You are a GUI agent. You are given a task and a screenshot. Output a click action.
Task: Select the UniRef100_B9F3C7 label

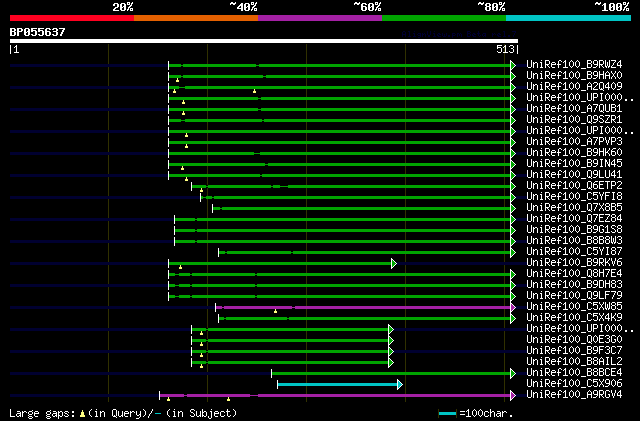pyautogui.click(x=574, y=351)
